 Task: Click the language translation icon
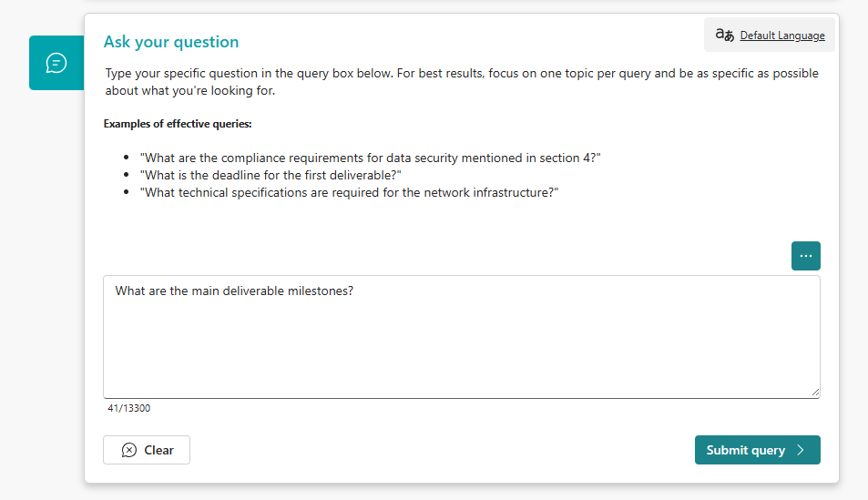click(724, 35)
